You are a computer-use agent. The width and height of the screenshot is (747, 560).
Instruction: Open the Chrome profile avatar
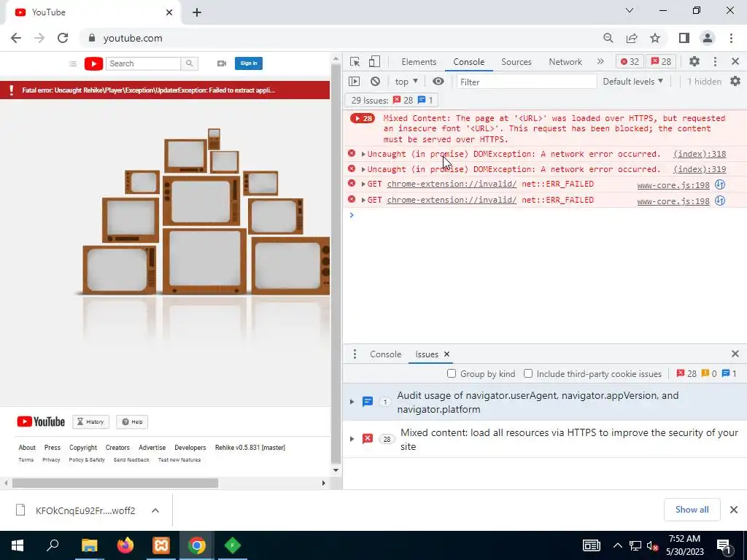point(708,38)
